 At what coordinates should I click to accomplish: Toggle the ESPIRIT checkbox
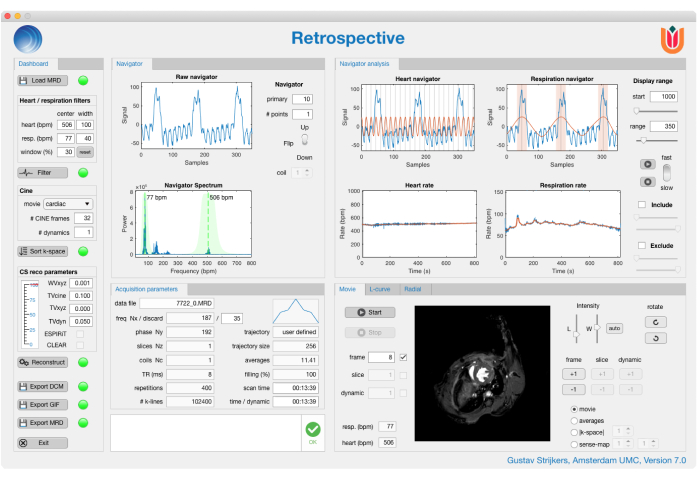coord(80,334)
